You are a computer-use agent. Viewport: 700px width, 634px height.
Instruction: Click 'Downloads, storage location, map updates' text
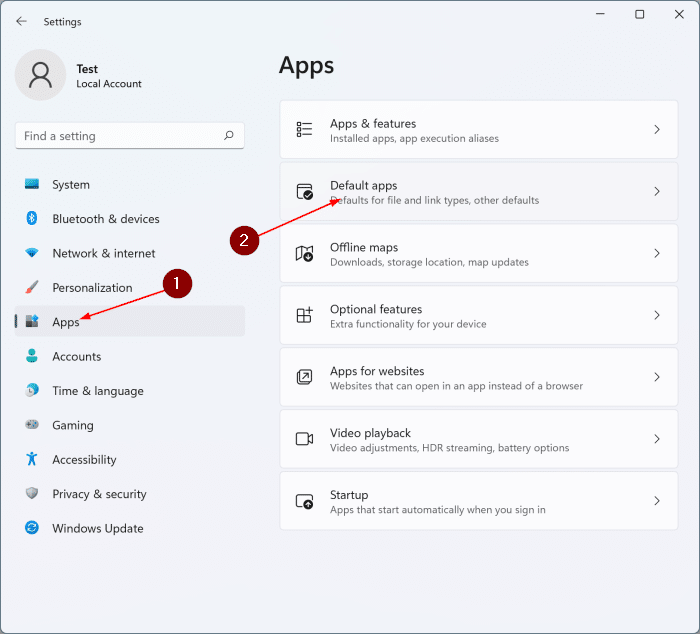429,262
